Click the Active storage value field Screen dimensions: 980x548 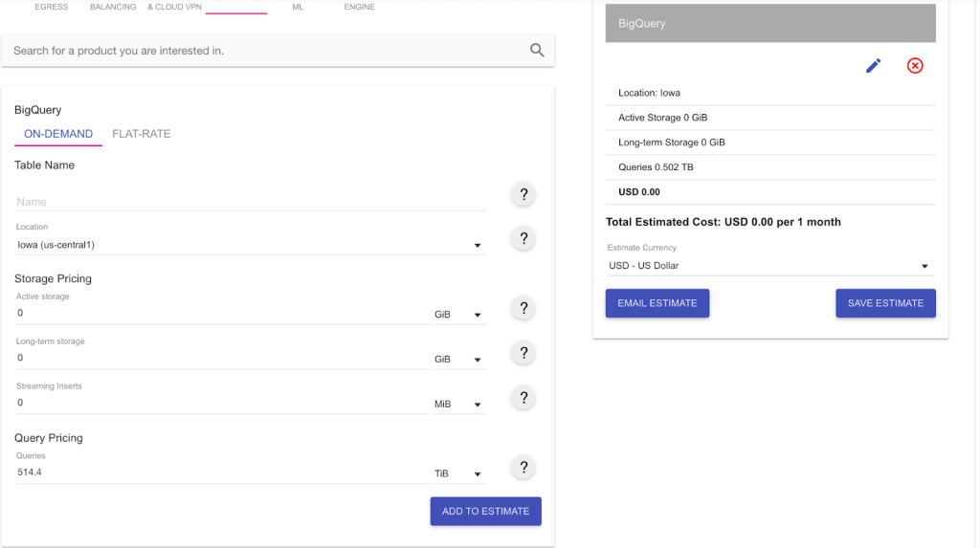point(222,313)
